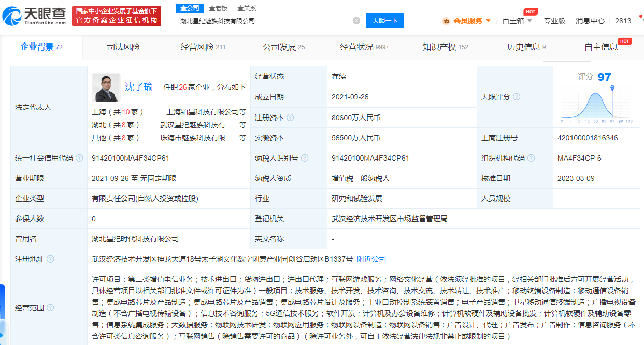This screenshot has width=644, height=345.
Task: Click 武汉经济技术开发区市场监督管理局 registration authority
Action: [390, 219]
